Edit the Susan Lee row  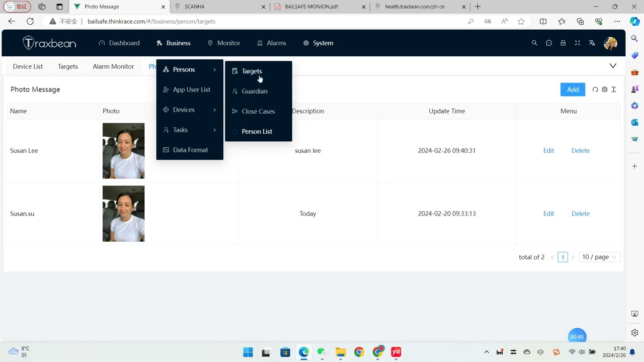tap(548, 150)
